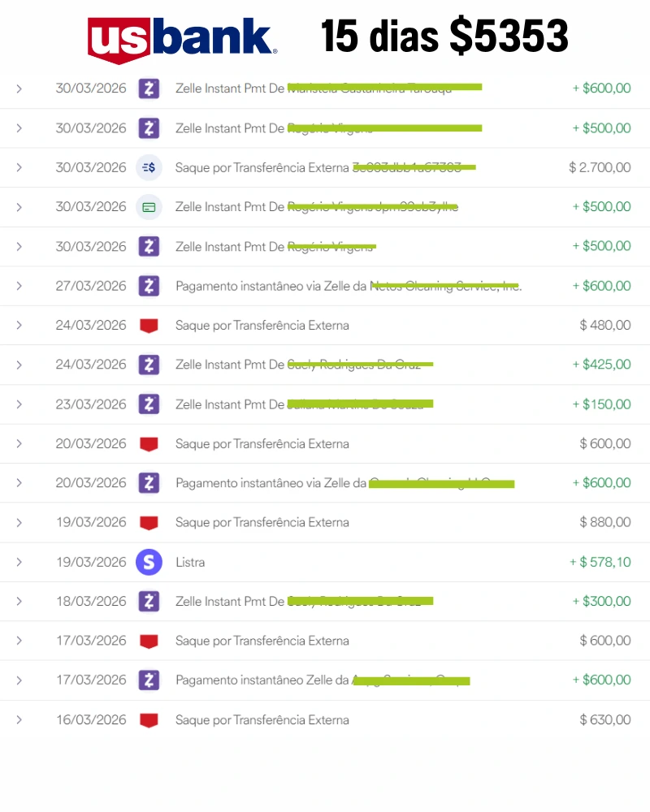Viewport: 650px width, 812px height.
Task: Click the $600,00 amount on the 17/03 Saque row
Action: point(604,641)
